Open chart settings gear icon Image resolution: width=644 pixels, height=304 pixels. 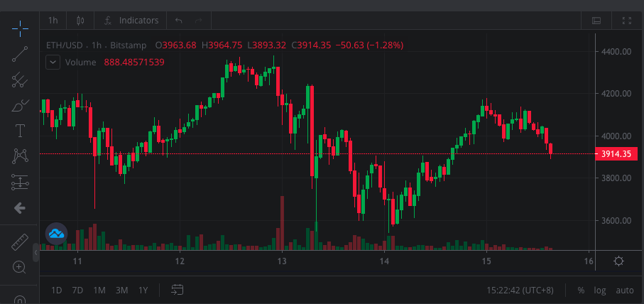coord(618,261)
